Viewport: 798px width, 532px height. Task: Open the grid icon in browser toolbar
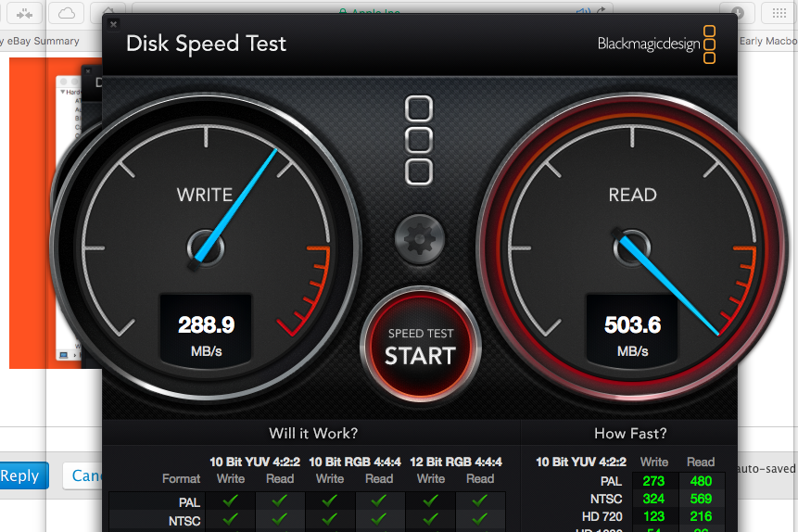[779, 14]
